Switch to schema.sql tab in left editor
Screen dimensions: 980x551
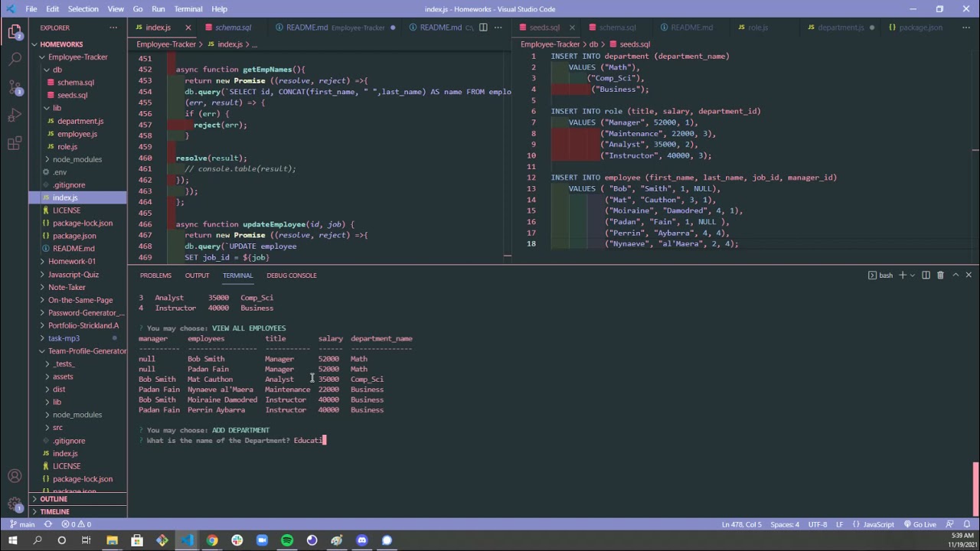(233, 28)
